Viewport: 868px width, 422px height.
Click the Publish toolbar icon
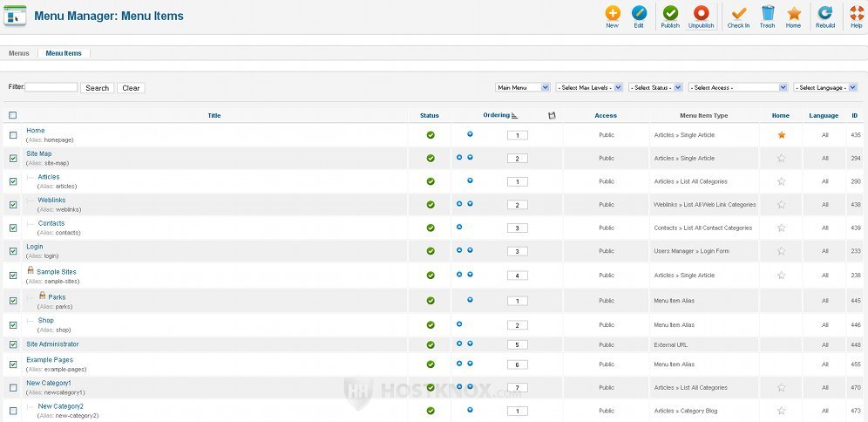pos(670,17)
